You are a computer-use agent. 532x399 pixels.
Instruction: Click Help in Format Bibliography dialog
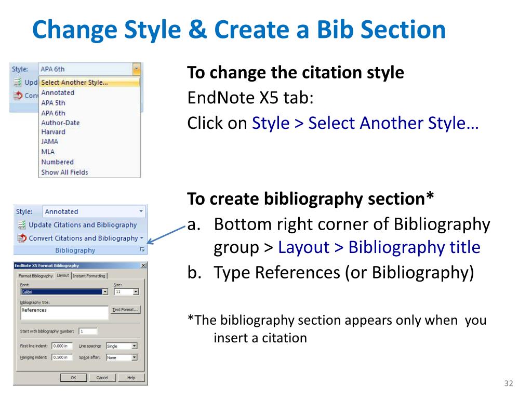[x=131, y=378]
